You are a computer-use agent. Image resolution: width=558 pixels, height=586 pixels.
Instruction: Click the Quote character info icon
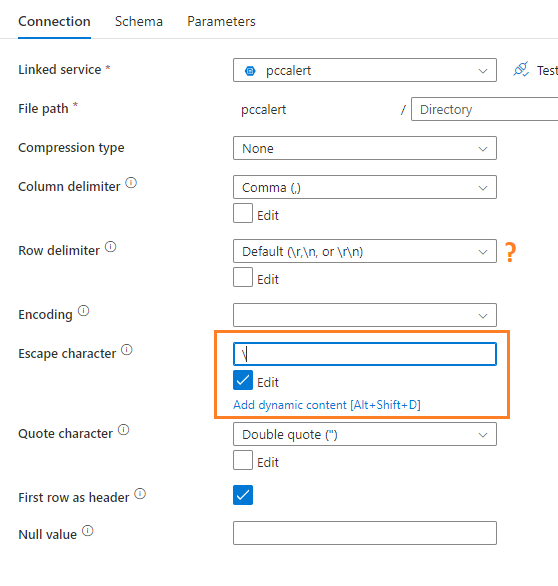click(124, 430)
